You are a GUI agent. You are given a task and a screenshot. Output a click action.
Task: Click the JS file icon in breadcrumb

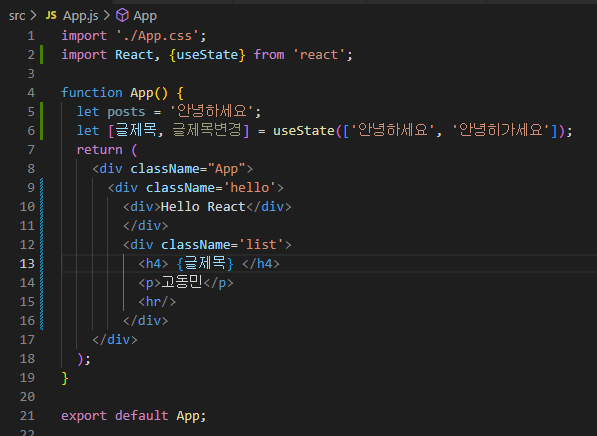[51, 16]
